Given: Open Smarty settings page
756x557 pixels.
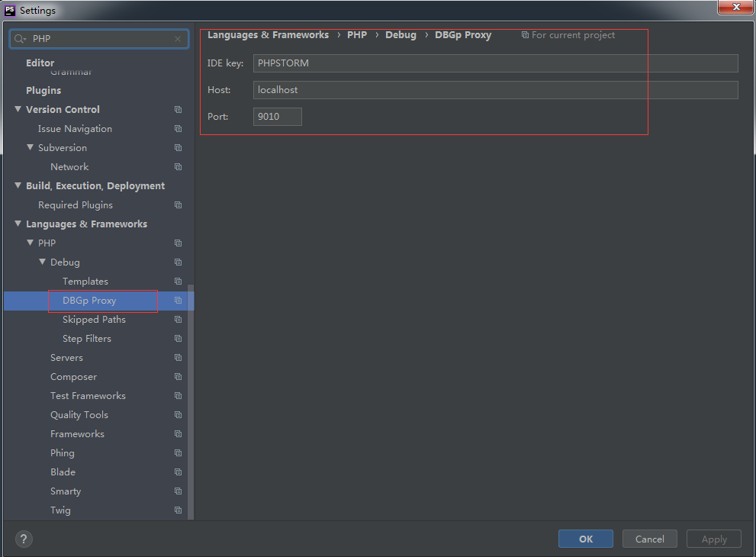Looking at the screenshot, I should 66,491.
